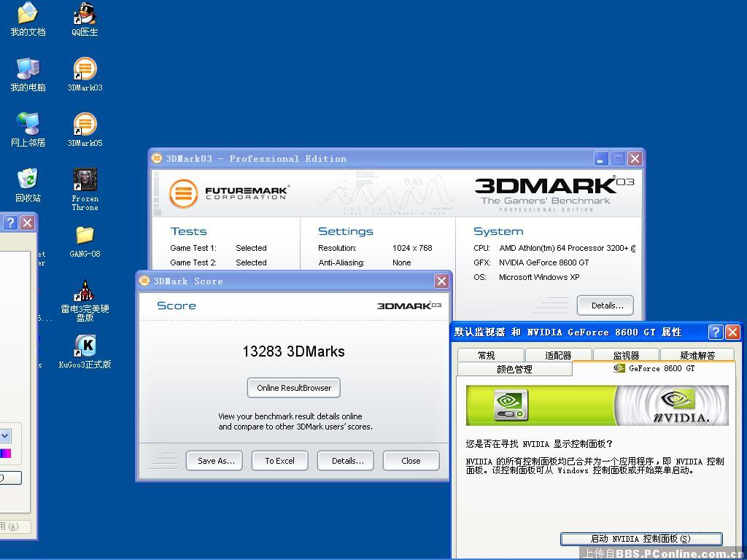Click the help button in left partial dialog
The width and height of the screenshot is (747, 560).
click(x=10, y=222)
